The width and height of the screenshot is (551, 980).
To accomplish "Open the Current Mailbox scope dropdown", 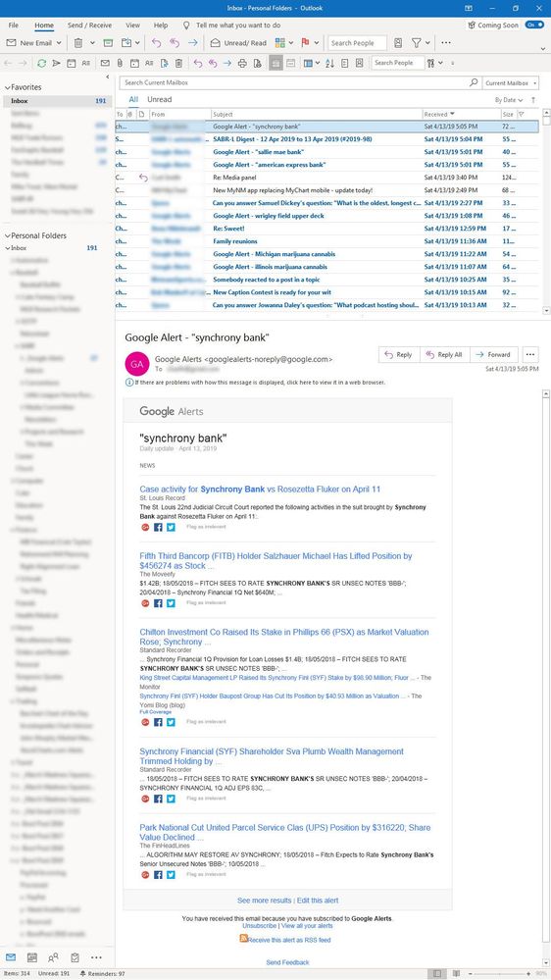I will coord(511,82).
